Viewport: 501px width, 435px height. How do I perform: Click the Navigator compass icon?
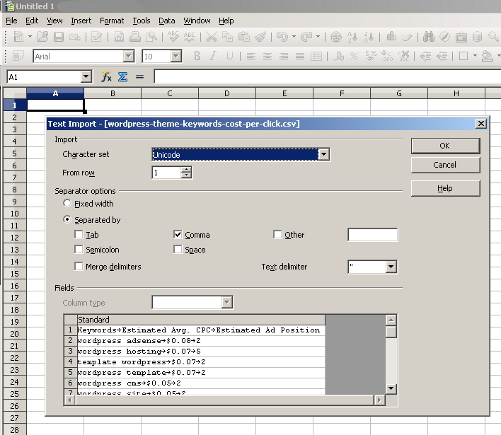point(444,37)
